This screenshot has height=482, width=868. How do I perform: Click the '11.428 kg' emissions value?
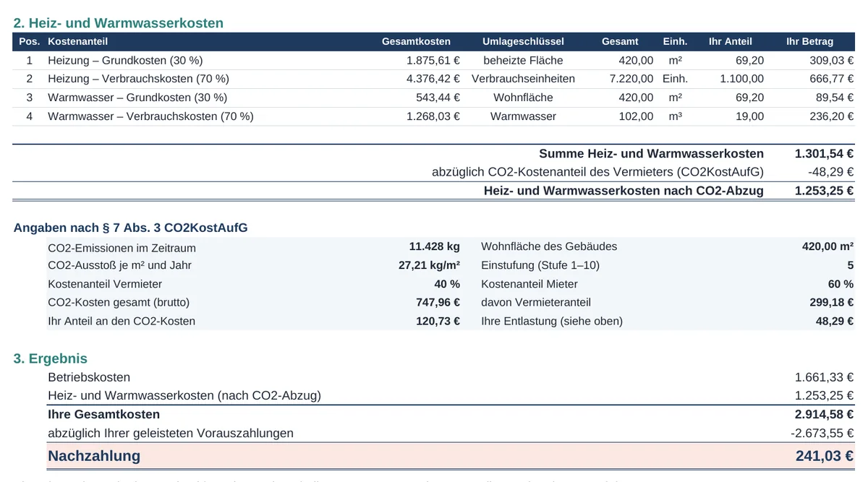coord(434,246)
